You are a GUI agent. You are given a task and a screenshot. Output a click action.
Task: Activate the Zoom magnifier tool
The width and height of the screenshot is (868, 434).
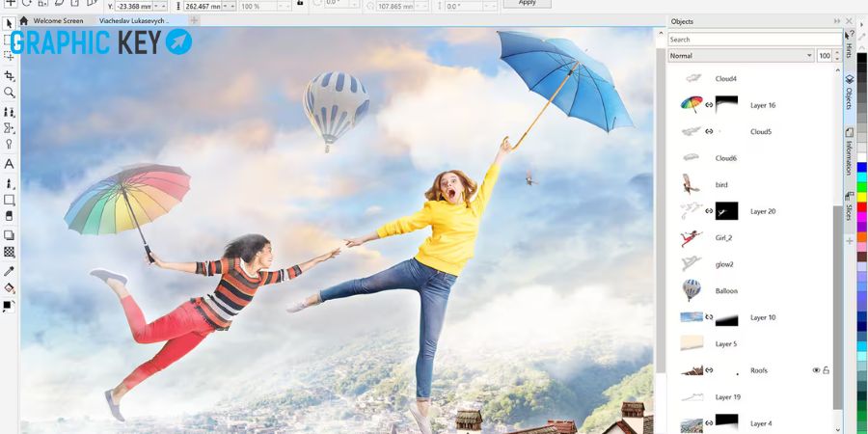tap(9, 93)
